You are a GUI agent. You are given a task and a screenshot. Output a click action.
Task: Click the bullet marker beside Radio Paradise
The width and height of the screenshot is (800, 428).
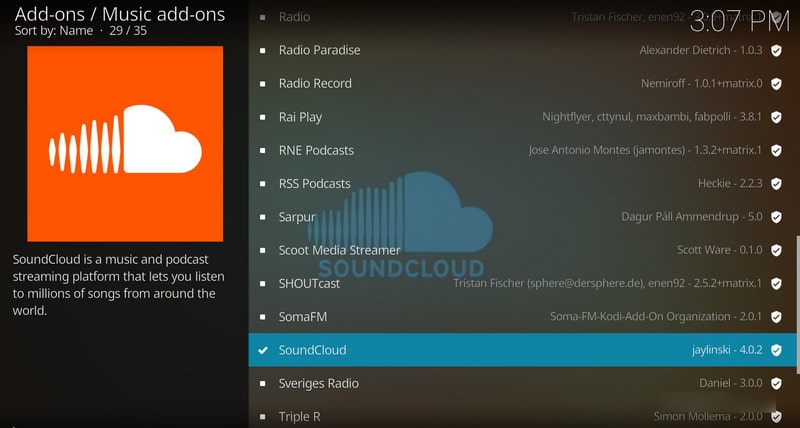coord(263,50)
